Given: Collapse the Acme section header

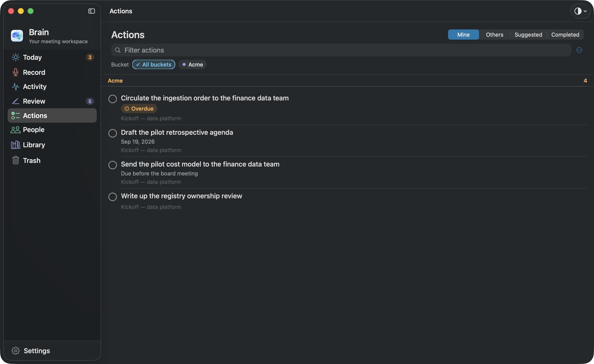Looking at the screenshot, I should pyautogui.click(x=115, y=81).
